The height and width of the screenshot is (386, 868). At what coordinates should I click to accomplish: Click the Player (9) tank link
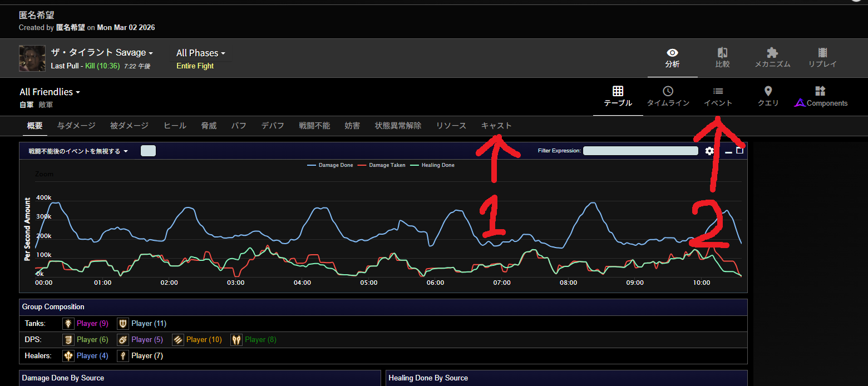pyautogui.click(x=92, y=323)
